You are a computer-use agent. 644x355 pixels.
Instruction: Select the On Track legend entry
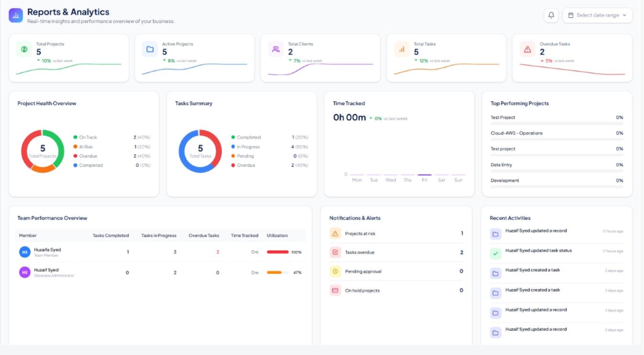pyautogui.click(x=112, y=137)
